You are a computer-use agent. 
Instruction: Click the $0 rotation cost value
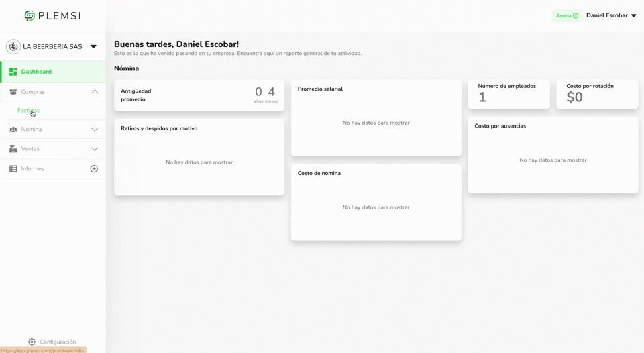pyautogui.click(x=574, y=97)
